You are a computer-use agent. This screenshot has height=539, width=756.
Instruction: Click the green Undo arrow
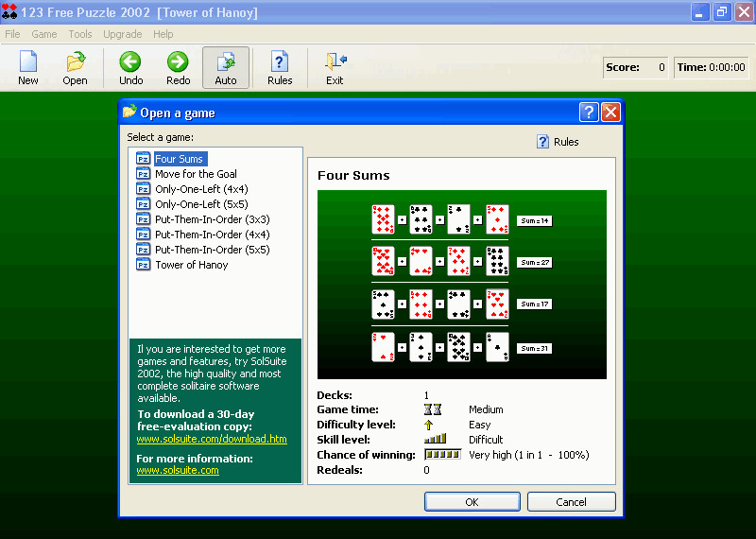(x=130, y=61)
